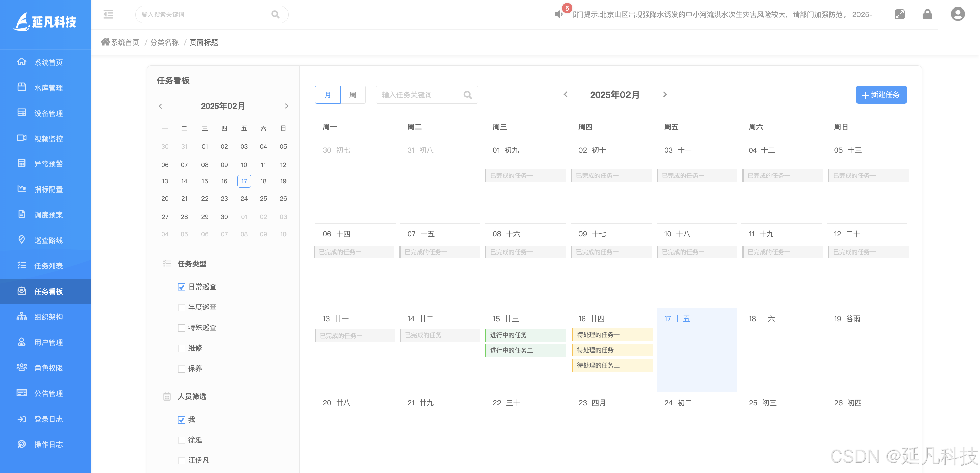Enable the 年度巡查 checkbox

181,308
